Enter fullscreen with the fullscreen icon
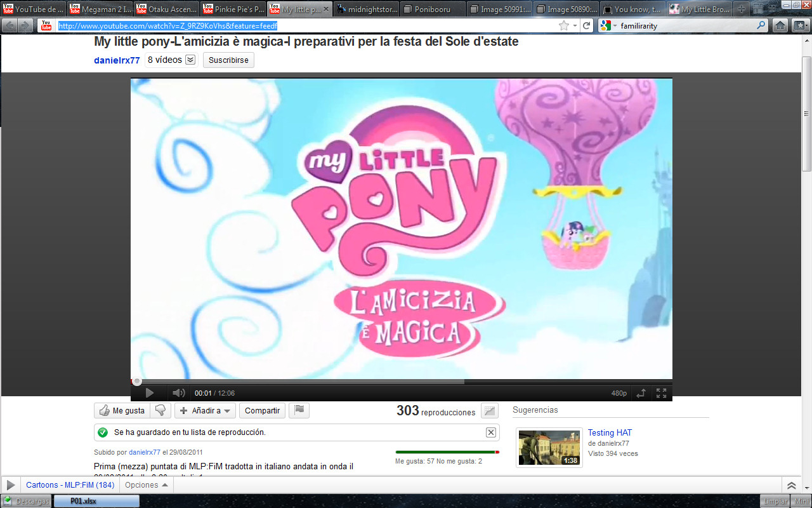Image resolution: width=812 pixels, height=508 pixels. pos(662,393)
